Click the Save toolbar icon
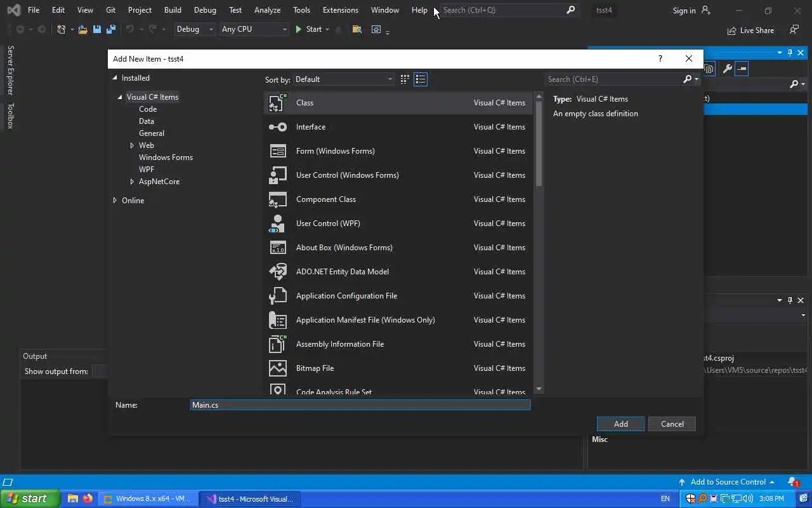The height and width of the screenshot is (508, 812). [x=97, y=29]
